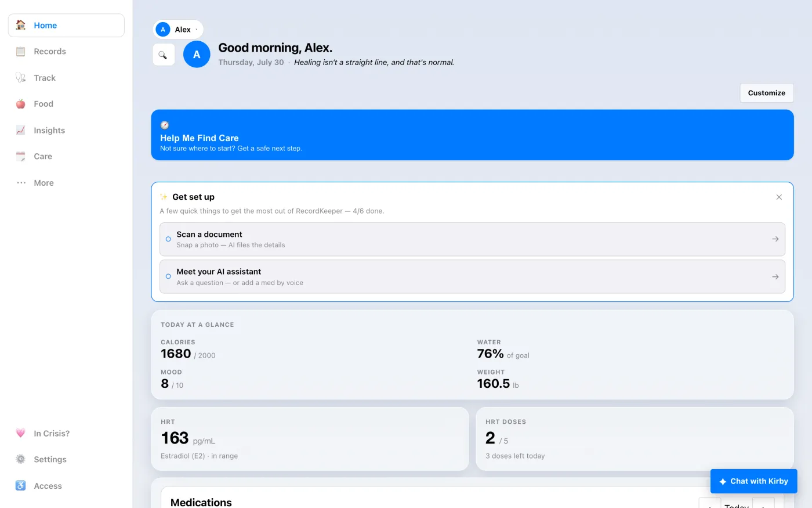Click the Settings gear icon

pos(21,459)
